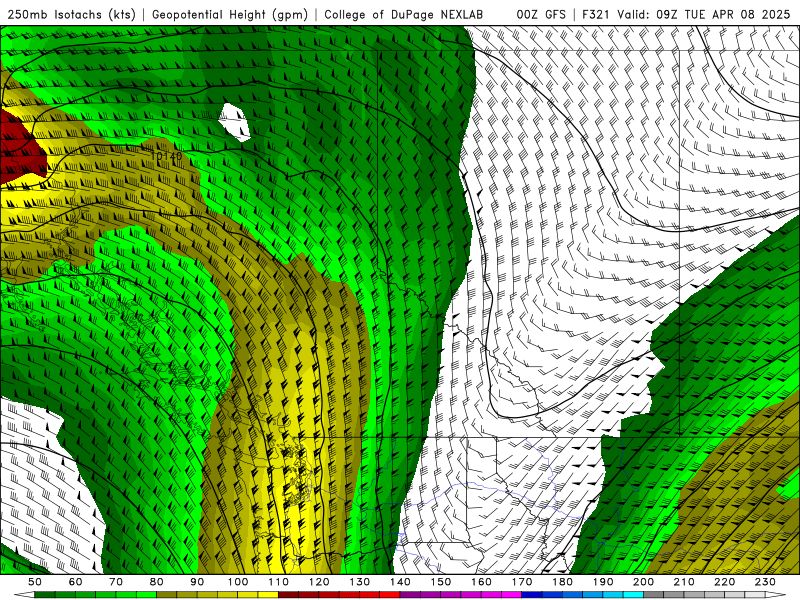Image resolution: width=800 pixels, height=600 pixels.
Task: Click the 130 value on the color scale
Action: pos(360,582)
